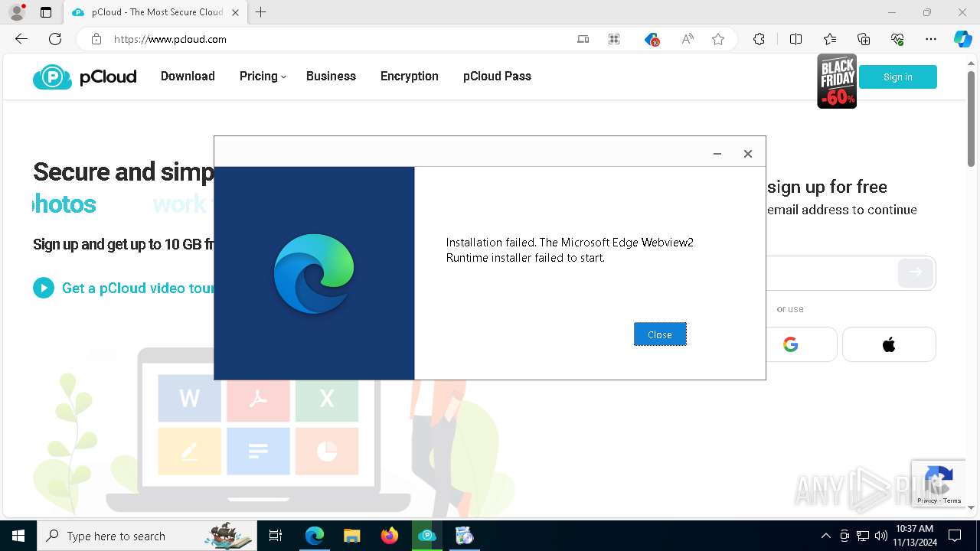Open the pCloud Pass menu item

pyautogui.click(x=497, y=76)
